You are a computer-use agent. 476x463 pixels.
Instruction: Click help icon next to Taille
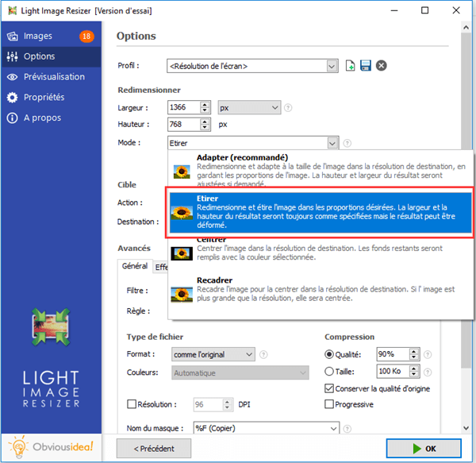428,372
